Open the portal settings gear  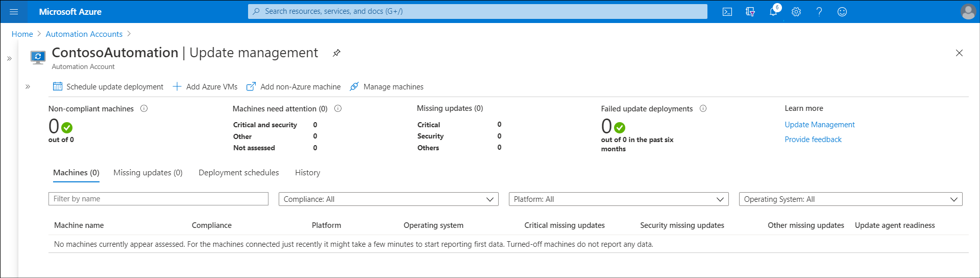(x=796, y=12)
